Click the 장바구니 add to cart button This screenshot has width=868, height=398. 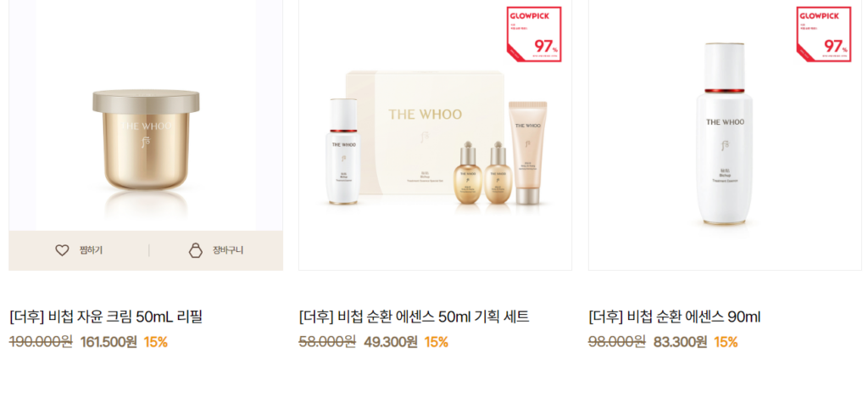216,250
